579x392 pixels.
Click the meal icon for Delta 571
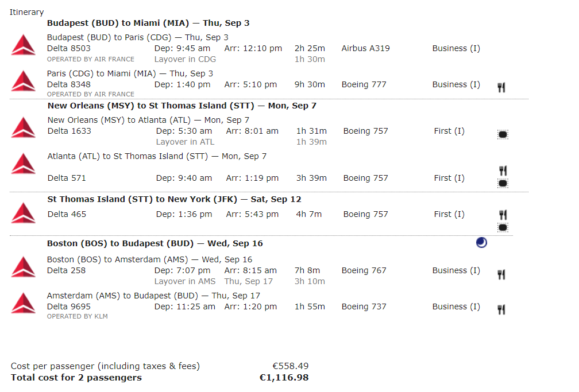pyautogui.click(x=503, y=170)
